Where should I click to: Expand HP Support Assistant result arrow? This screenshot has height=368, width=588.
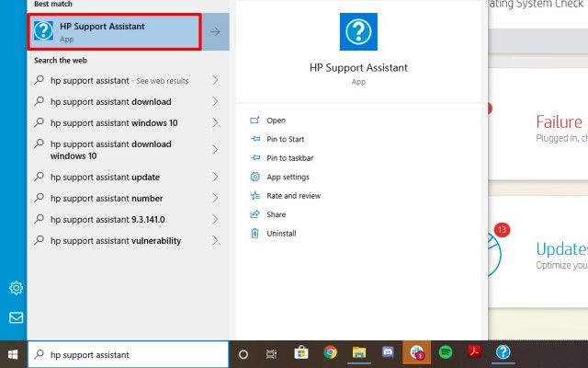pos(216,32)
